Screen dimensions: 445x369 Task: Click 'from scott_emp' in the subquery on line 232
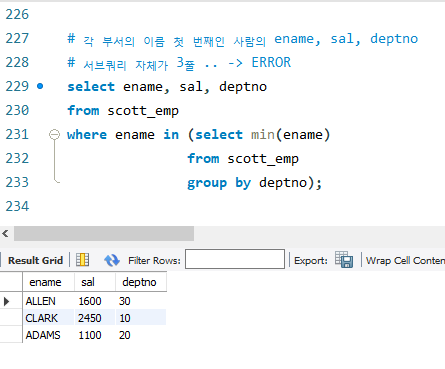click(243, 159)
